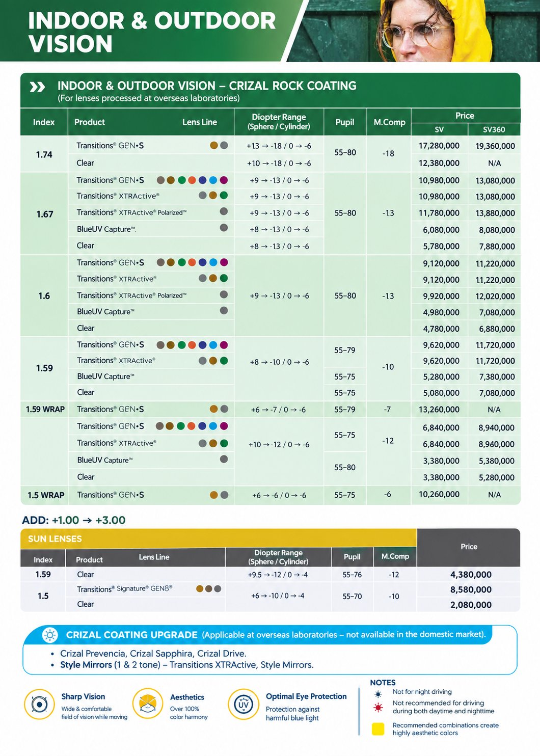Select the diopter range '+10 → -12 / 0 → -6'

[279, 444]
